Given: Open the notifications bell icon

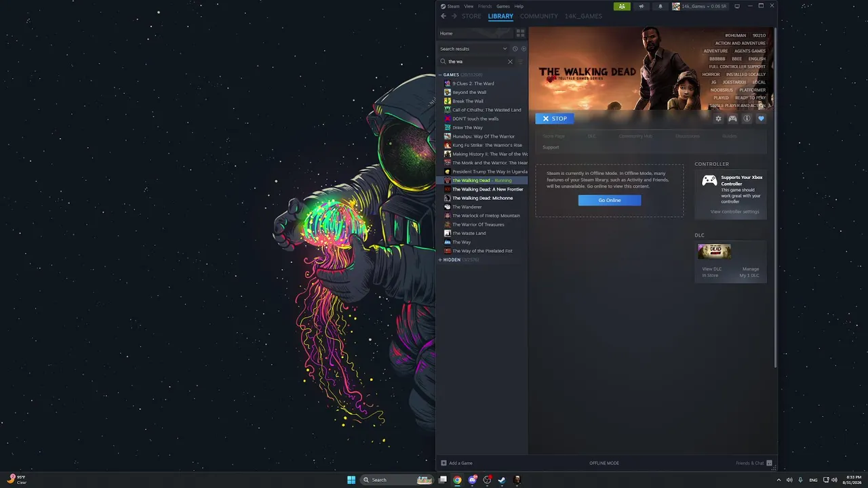Looking at the screenshot, I should tap(660, 6).
